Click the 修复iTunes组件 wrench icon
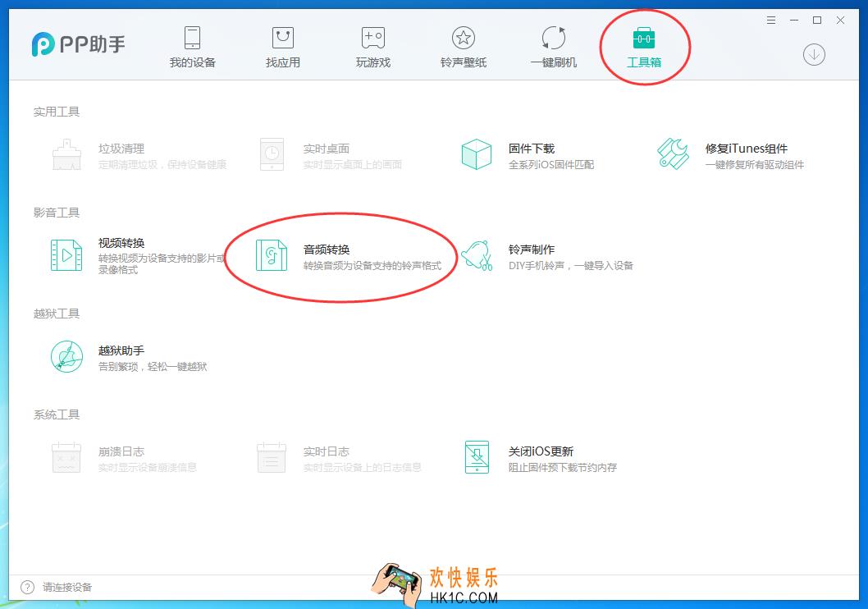This screenshot has height=609, width=868. click(x=673, y=153)
